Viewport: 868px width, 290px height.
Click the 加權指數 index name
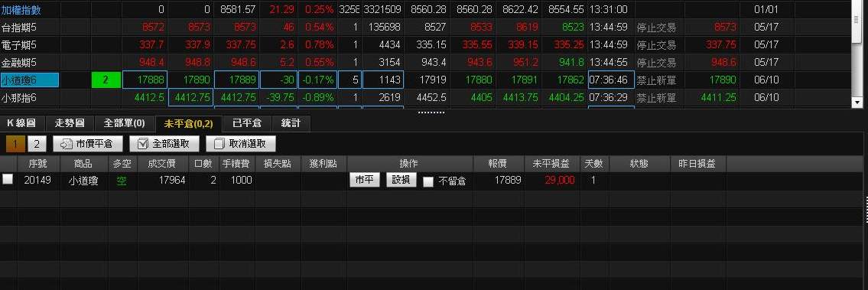[x=21, y=9]
